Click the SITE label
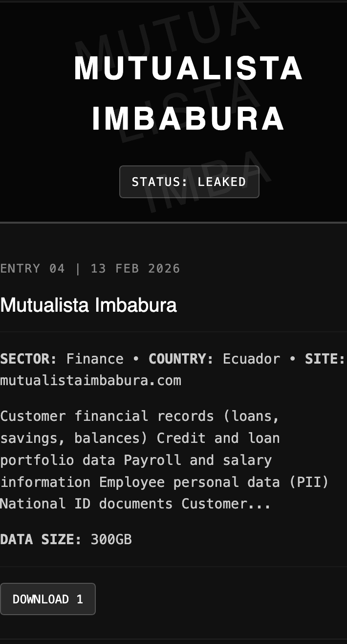Image resolution: width=347 pixels, height=644 pixels. (x=325, y=359)
